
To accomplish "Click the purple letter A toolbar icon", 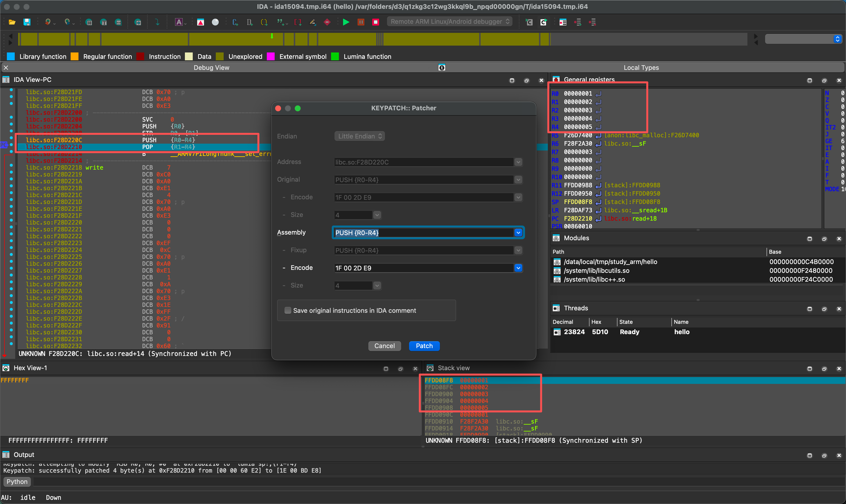I will (179, 22).
